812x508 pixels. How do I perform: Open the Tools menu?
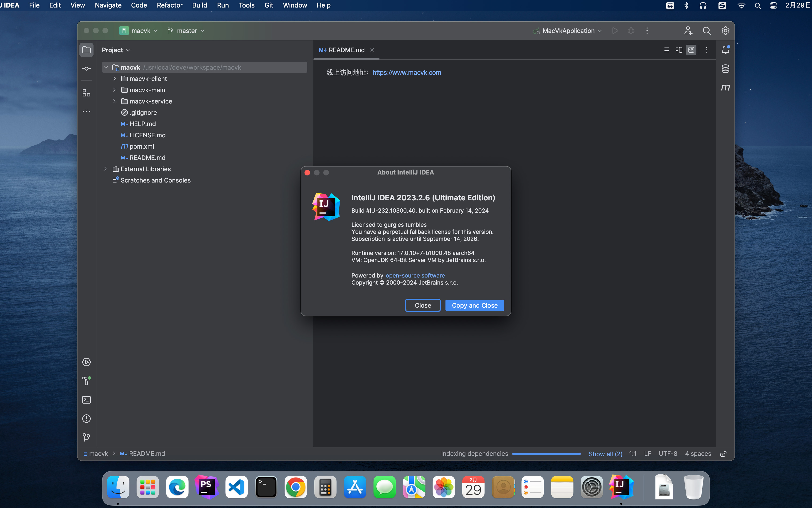(x=247, y=5)
